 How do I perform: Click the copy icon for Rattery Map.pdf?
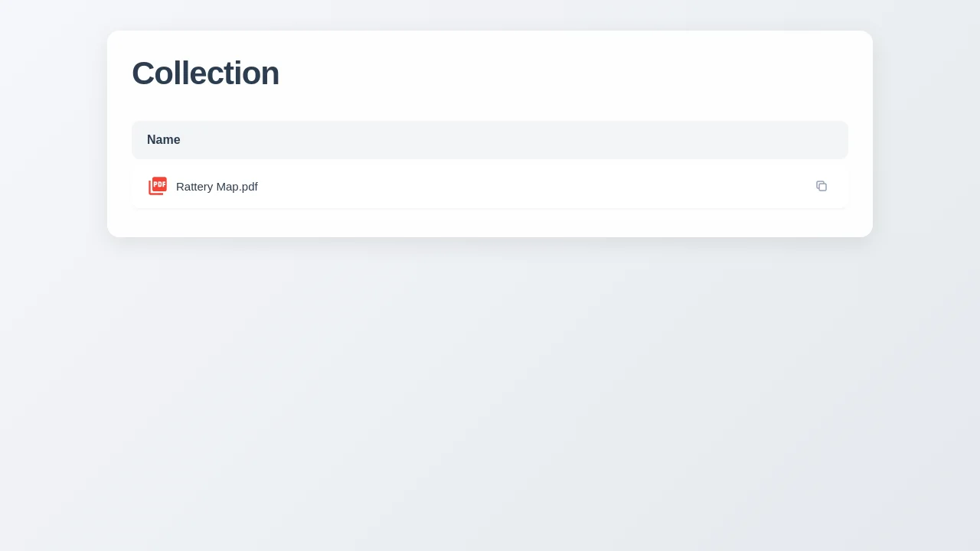[x=822, y=186]
